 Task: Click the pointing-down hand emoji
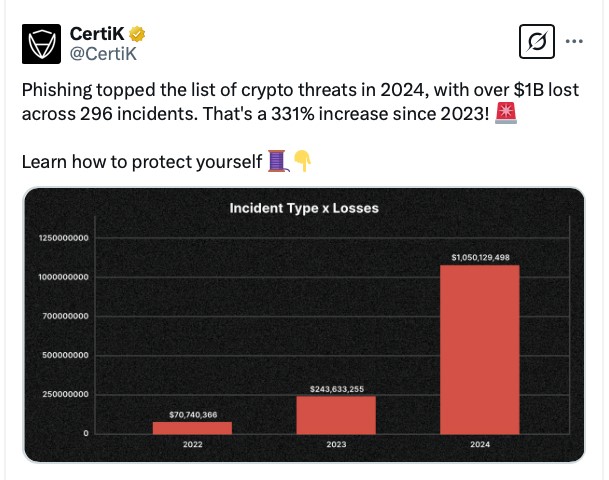coord(302,161)
